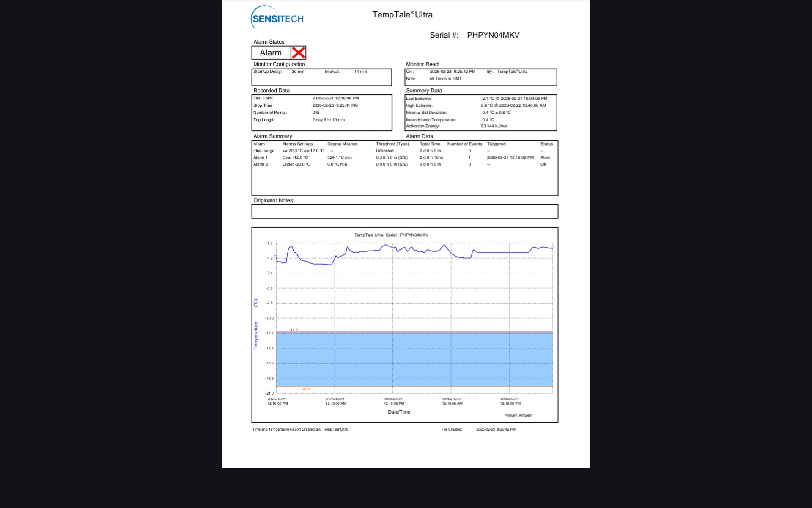
Task: Click the Primary: Ambient legend text
Action: [x=518, y=415]
